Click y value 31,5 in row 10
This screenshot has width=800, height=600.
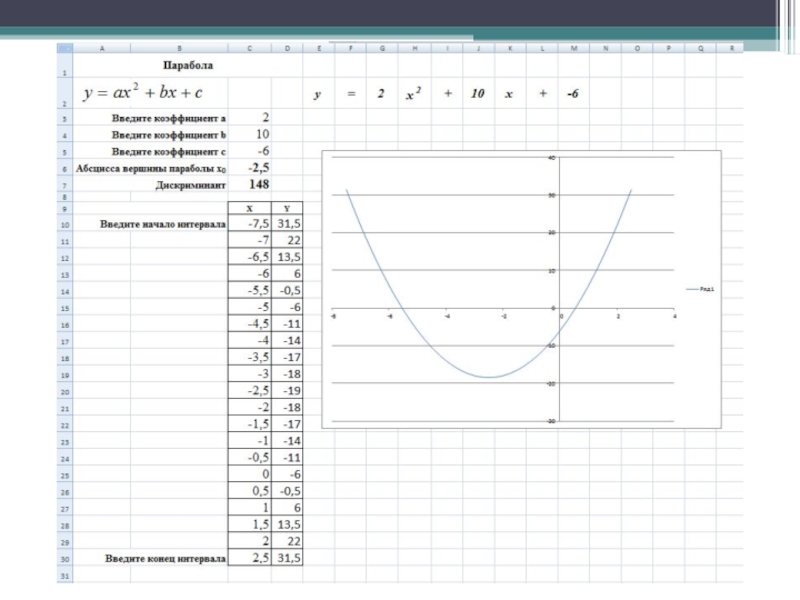click(x=287, y=223)
